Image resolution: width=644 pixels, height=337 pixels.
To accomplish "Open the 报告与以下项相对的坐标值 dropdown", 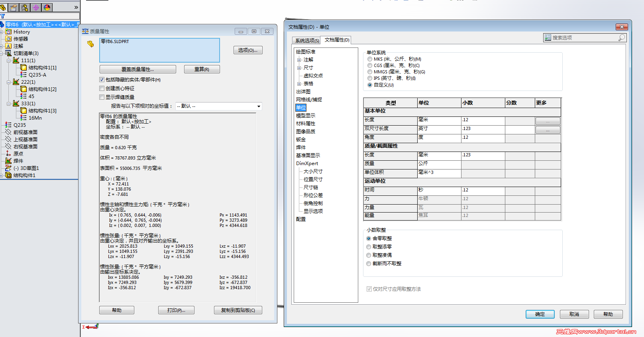I will (x=219, y=106).
